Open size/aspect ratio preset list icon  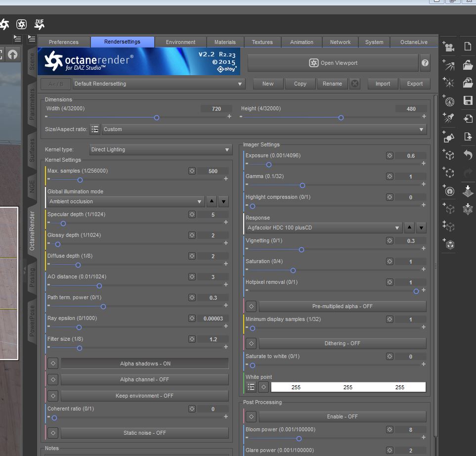(x=95, y=129)
